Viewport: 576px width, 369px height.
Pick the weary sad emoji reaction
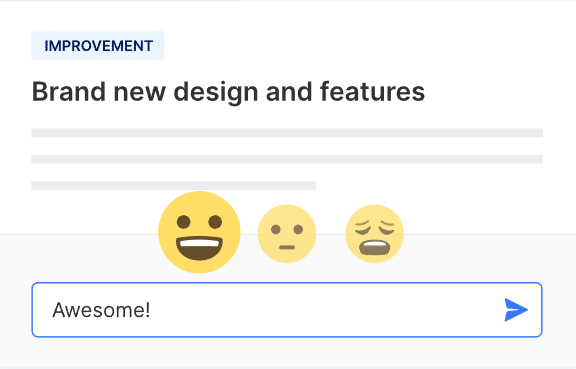point(375,234)
